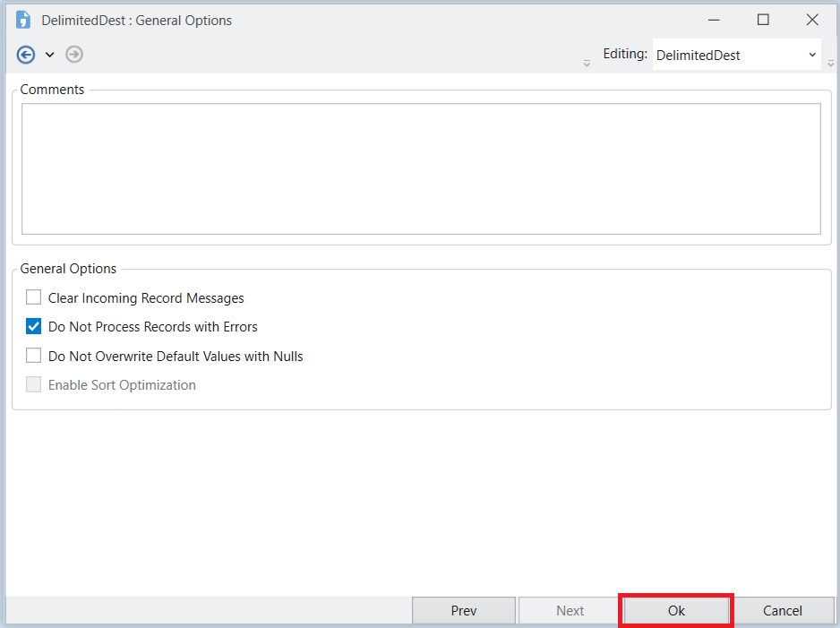
Task: Open toolbar overflow chevron left of Editing label
Action: pos(587,63)
